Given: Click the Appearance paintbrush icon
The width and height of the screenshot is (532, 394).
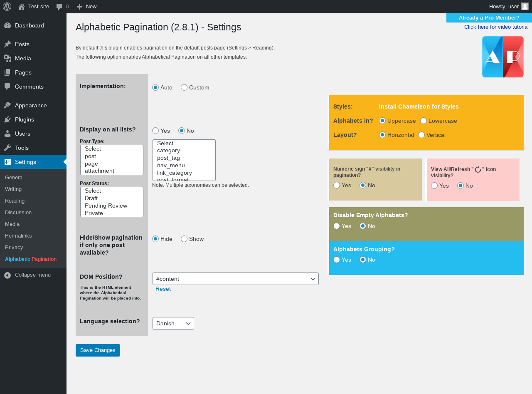Looking at the screenshot, I should point(7,105).
